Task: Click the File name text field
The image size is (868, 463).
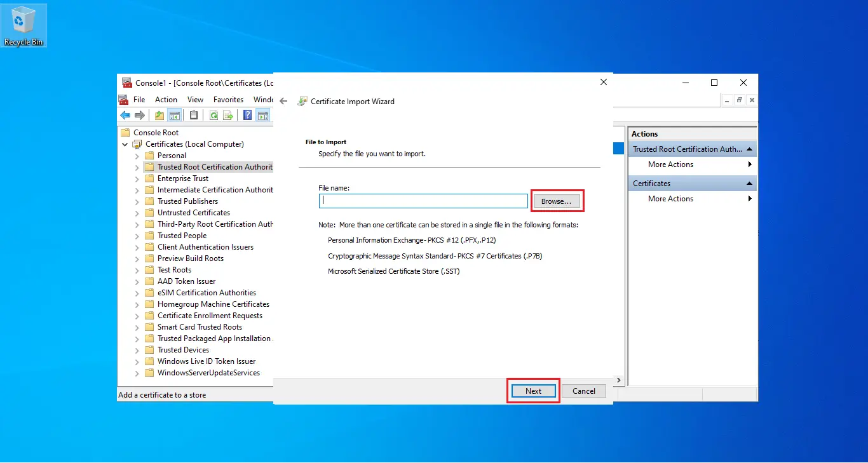Action: [423, 201]
